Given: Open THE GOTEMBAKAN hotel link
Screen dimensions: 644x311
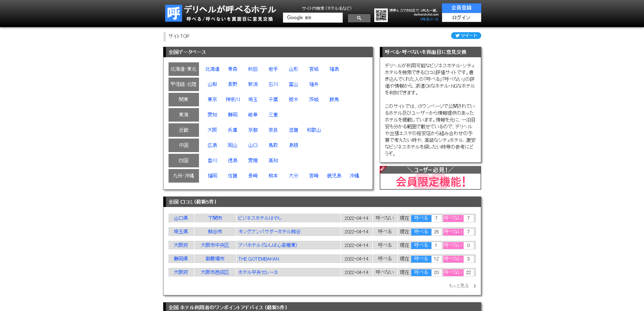Looking at the screenshot, I should [259, 259].
